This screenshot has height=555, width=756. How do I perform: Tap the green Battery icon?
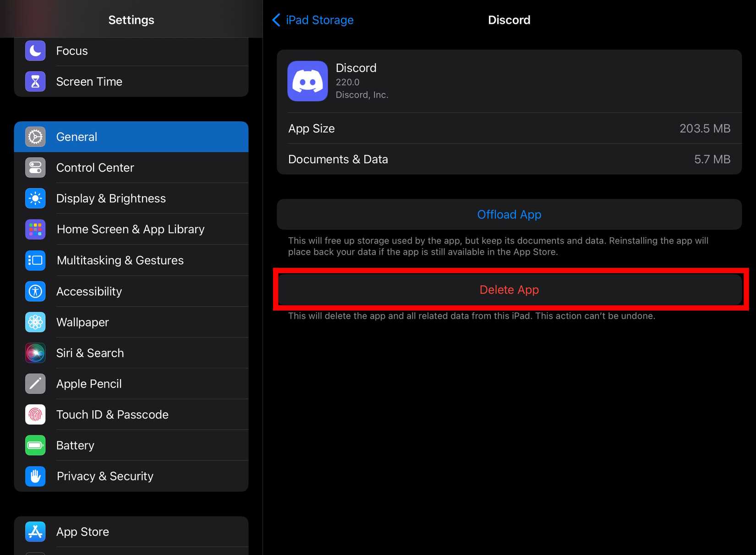coord(35,445)
